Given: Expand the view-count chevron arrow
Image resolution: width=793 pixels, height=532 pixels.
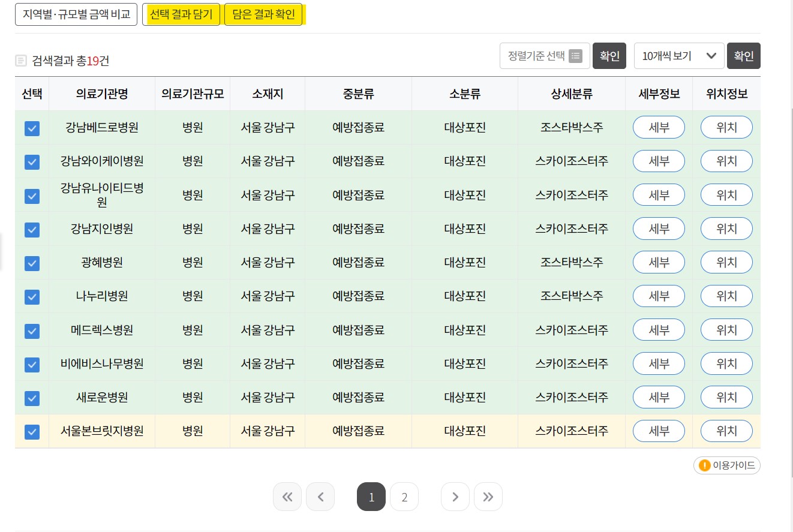Looking at the screenshot, I should 711,56.
